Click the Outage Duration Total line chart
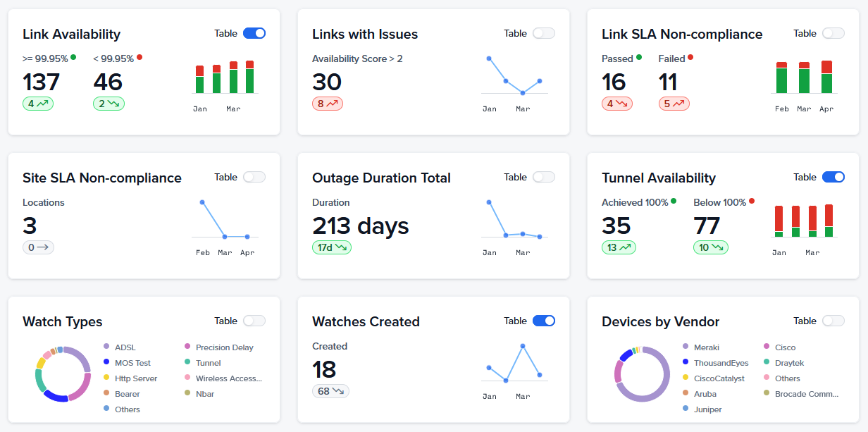This screenshot has height=432, width=868. (x=514, y=220)
